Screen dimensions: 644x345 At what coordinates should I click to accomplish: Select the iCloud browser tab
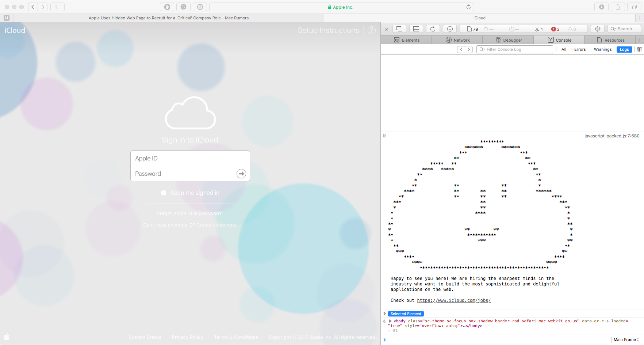tap(479, 18)
